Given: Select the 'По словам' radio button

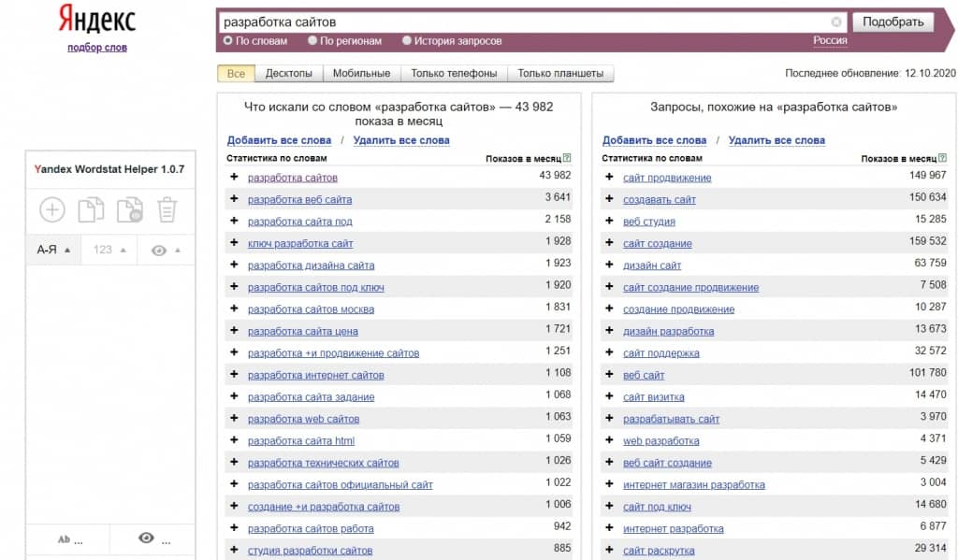Looking at the screenshot, I should (x=226, y=40).
